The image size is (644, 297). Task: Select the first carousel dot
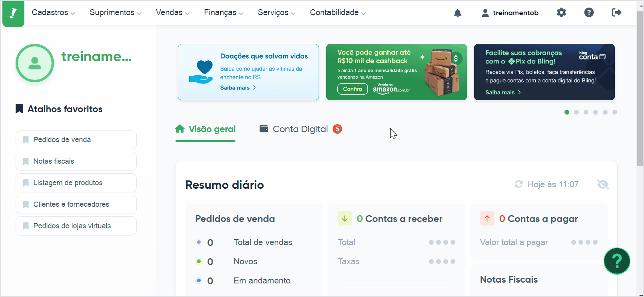point(567,112)
